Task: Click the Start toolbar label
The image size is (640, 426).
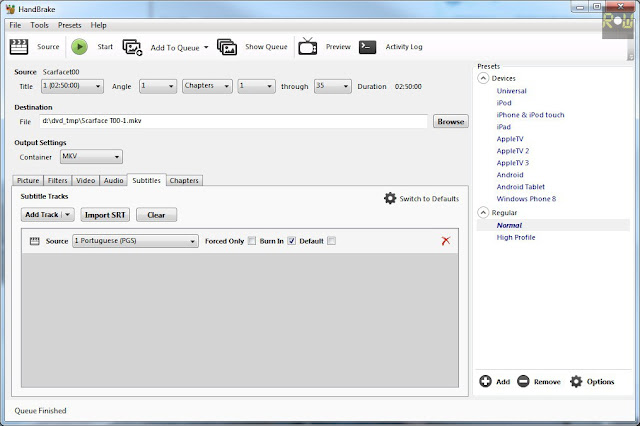Action: (x=105, y=47)
